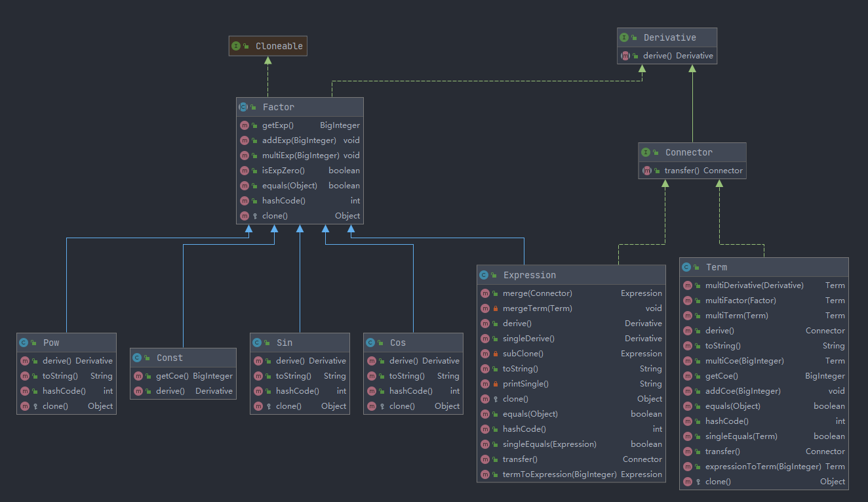Viewport: 868px width, 502px height.
Task: Click "getCoe()" in the Term class
Action: pos(721,376)
